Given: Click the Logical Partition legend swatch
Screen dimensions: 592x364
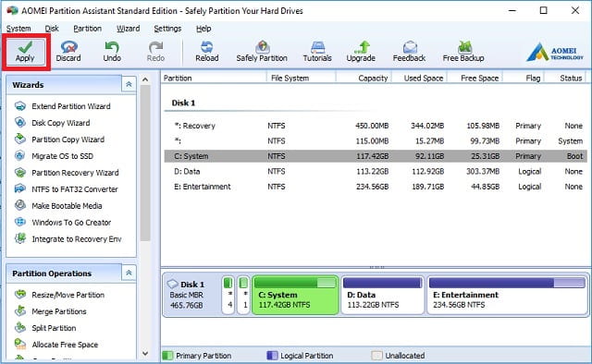Looking at the screenshot, I should pyautogui.click(x=272, y=356).
